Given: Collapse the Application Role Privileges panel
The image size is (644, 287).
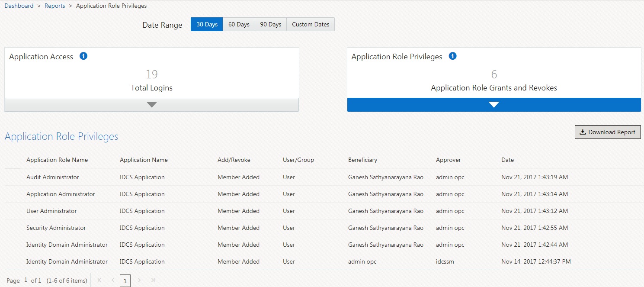Looking at the screenshot, I should point(494,104).
